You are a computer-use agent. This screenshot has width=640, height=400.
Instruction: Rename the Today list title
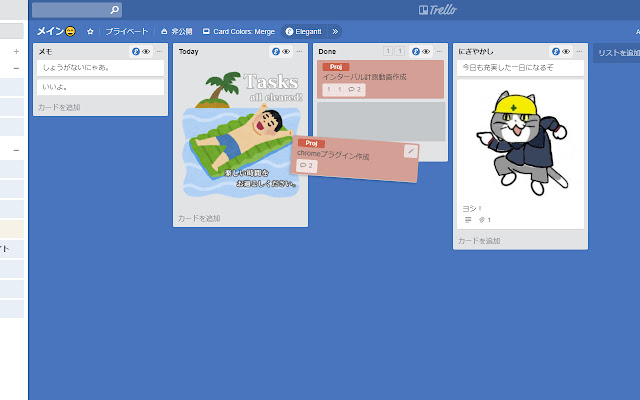pos(189,51)
